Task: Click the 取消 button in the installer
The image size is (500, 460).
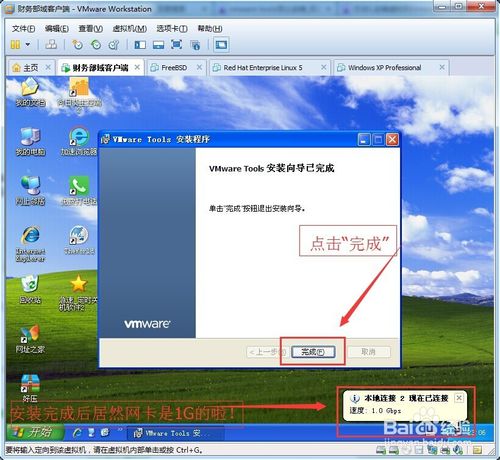Action: [x=369, y=352]
